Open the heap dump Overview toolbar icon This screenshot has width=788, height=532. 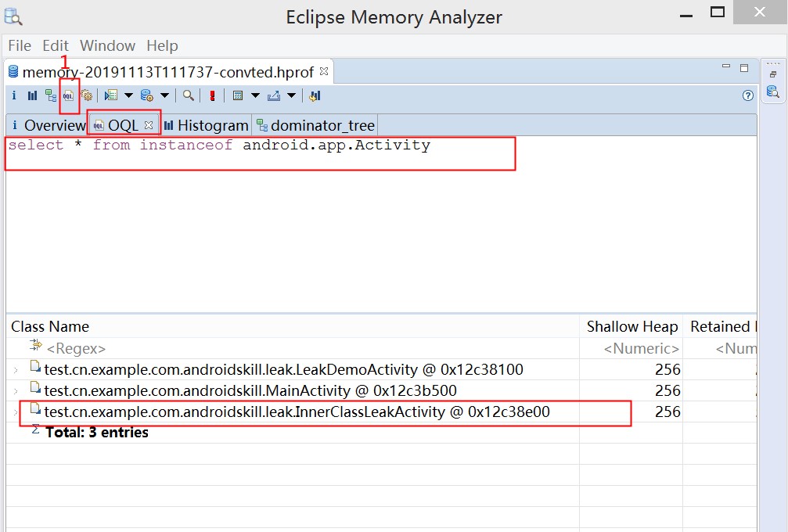click(14, 95)
